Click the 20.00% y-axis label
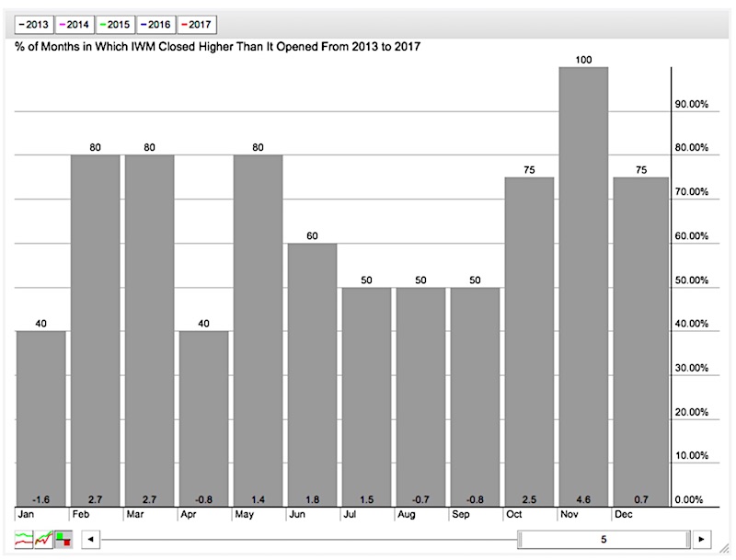Image resolution: width=736 pixels, height=560 pixels. (x=692, y=412)
